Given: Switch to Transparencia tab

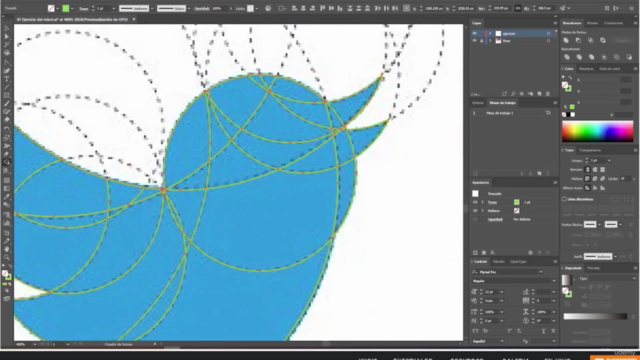Looking at the screenshot, I should click(590, 150).
